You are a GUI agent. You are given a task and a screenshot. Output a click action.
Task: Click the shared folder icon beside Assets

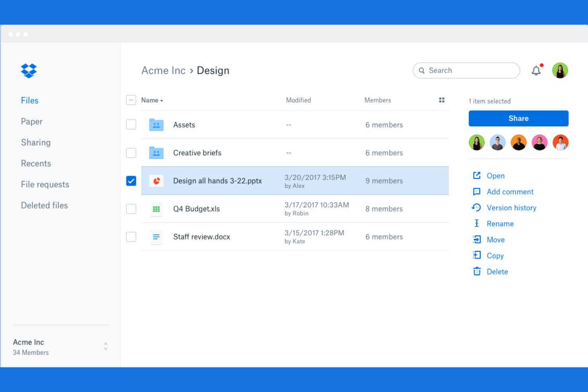[156, 124]
